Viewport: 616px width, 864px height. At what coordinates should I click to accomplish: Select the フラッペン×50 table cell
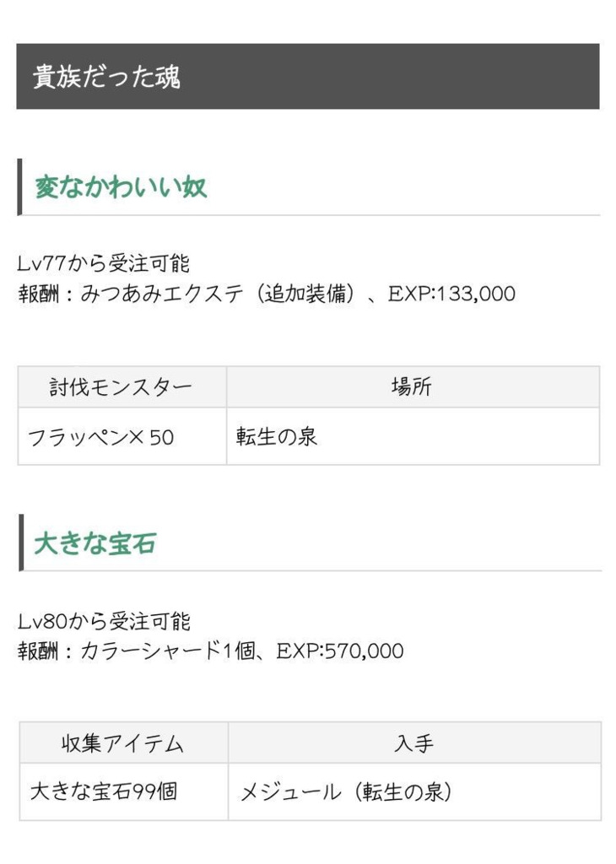tap(122, 436)
